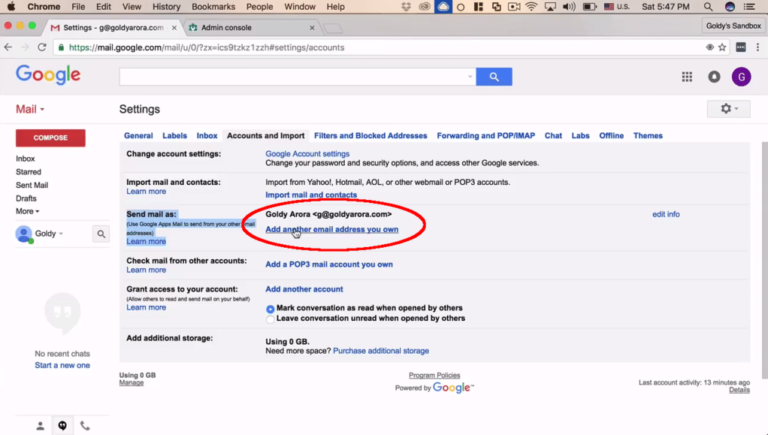This screenshot has height=435, width=768.
Task: Open the Mail dropdown menu
Action: click(x=30, y=109)
